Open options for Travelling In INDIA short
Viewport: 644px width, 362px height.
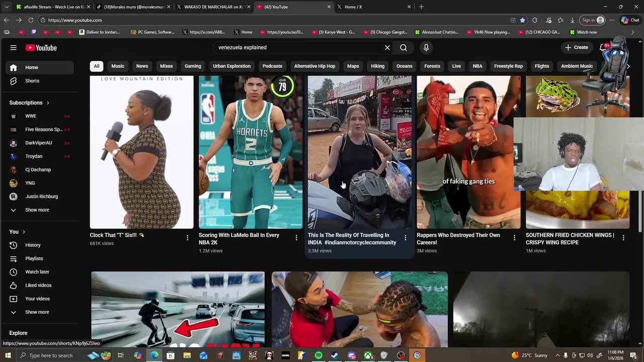(x=406, y=237)
